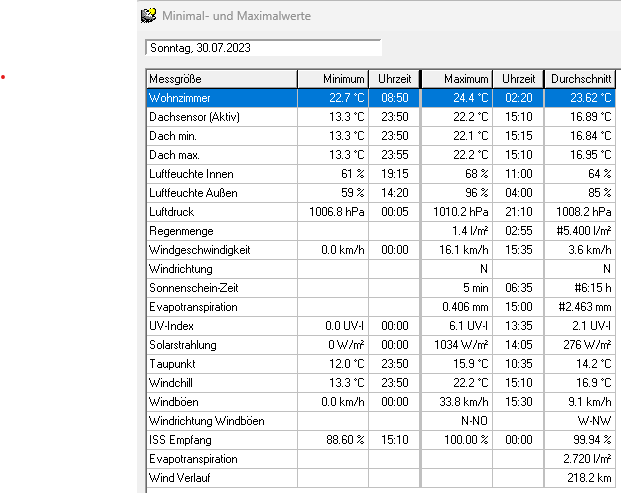The image size is (621, 493).
Task: Click the Maximum column header
Action: click(x=457, y=79)
